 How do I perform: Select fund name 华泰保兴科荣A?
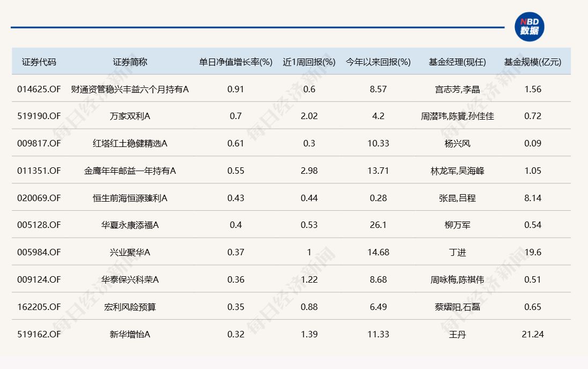[130, 280]
